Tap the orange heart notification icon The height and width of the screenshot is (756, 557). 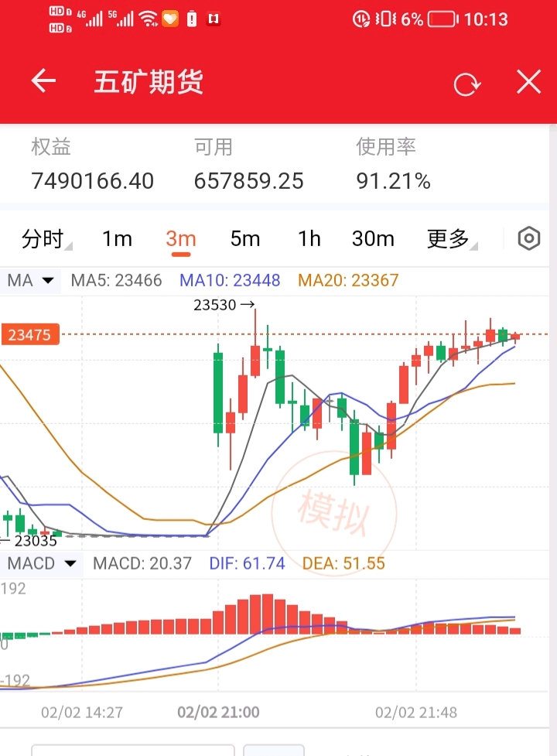170,19
